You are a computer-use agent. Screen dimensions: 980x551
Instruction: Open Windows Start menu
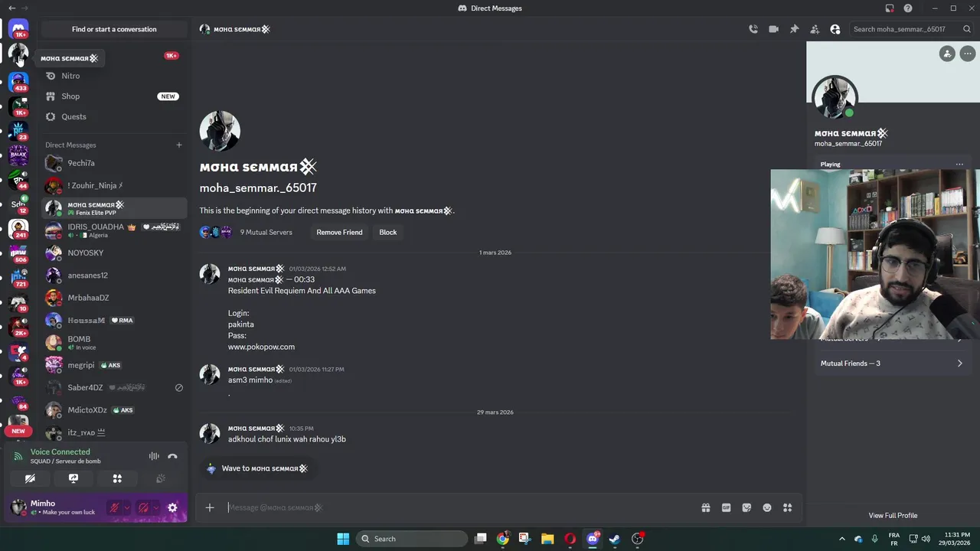(343, 539)
